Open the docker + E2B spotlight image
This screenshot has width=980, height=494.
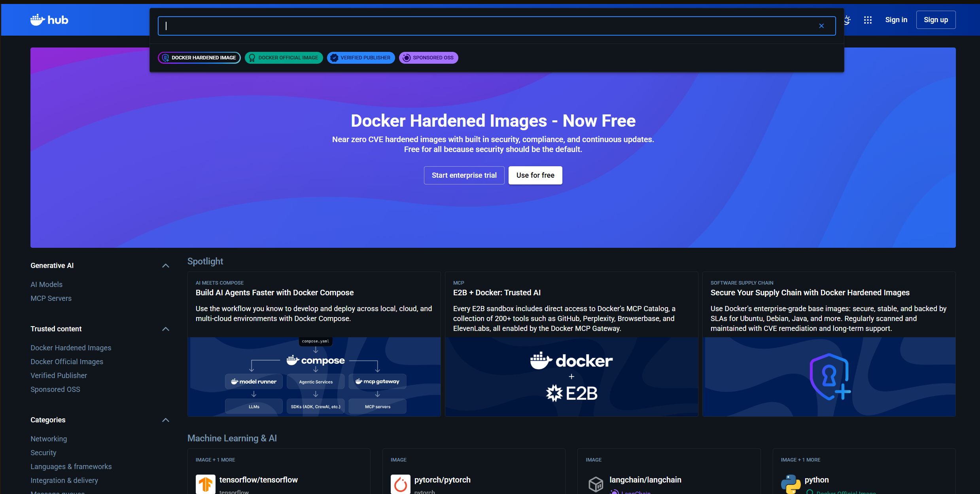pyautogui.click(x=571, y=377)
